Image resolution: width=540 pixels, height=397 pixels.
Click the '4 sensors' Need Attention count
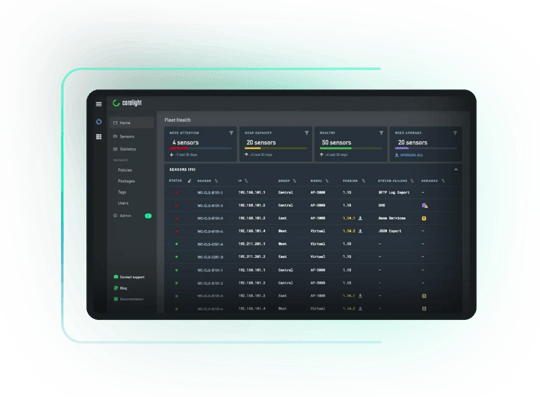pyautogui.click(x=185, y=143)
